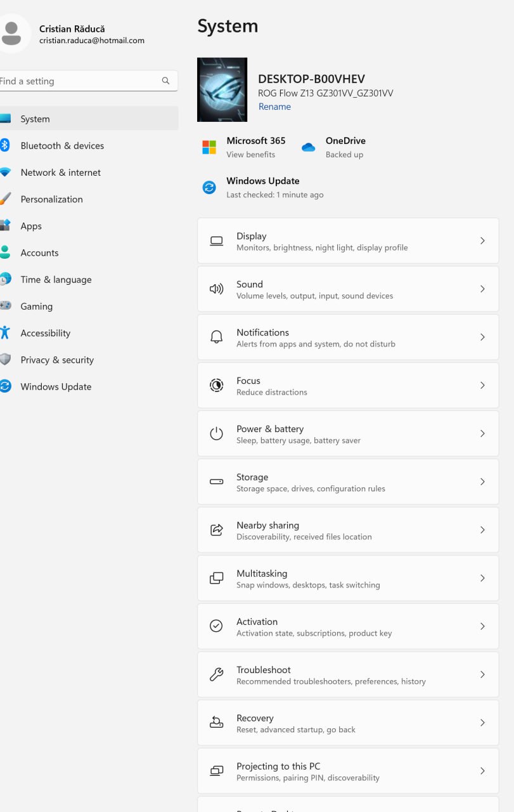This screenshot has height=812, width=514.
Task: Open Bluetooth & devices in sidebar
Action: [62, 146]
